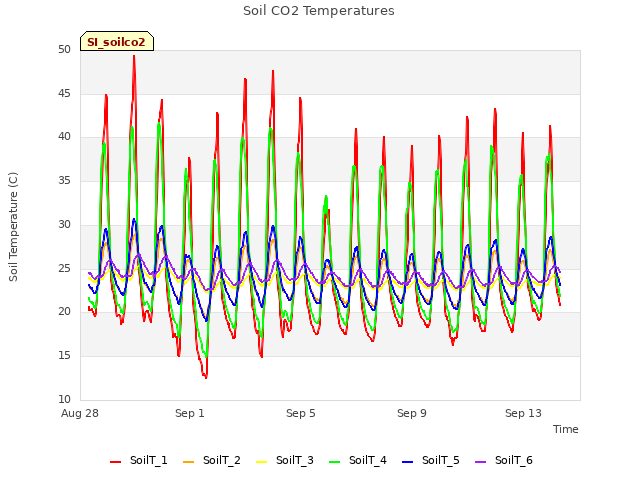The image size is (640, 480).
Task: Click the blue SoilT_5 legend swatch
Action: pyautogui.click(x=408, y=462)
